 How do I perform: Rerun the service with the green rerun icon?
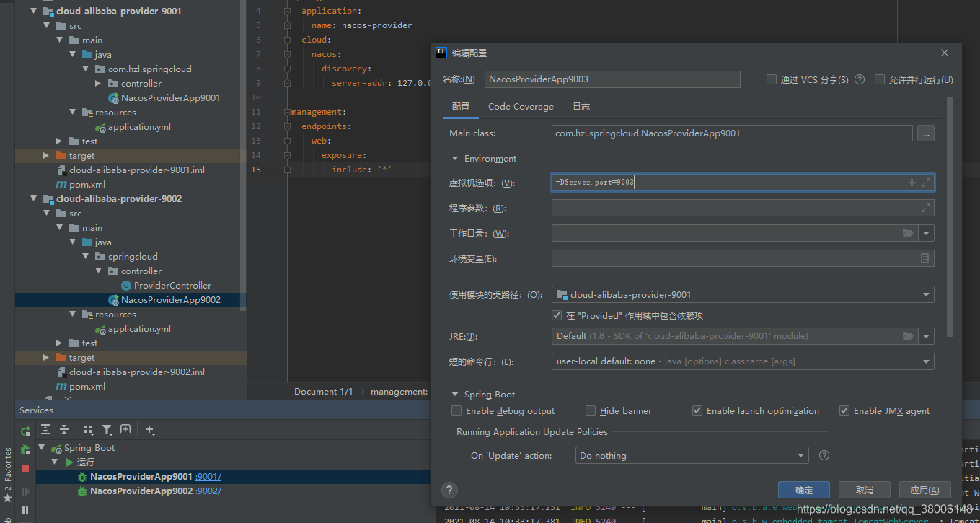(25, 431)
